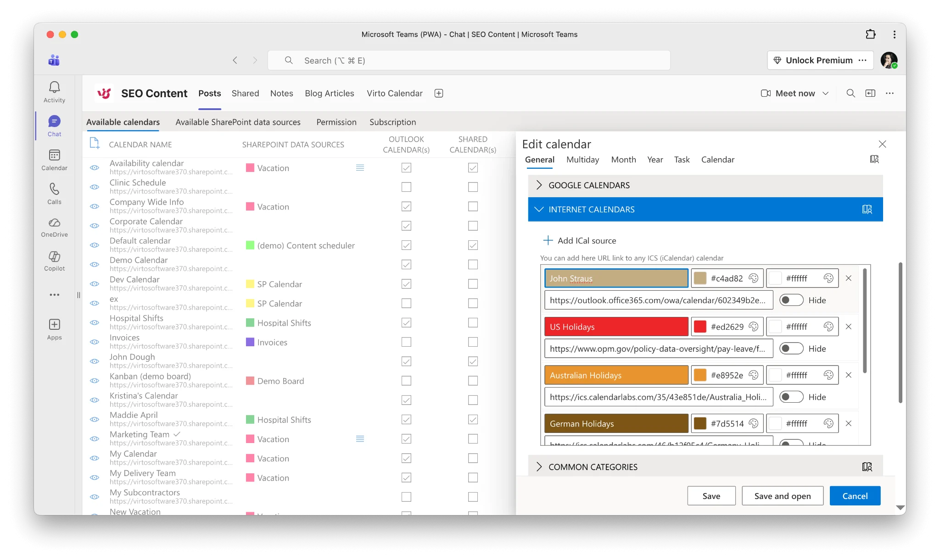This screenshot has width=940, height=560.
Task: Open the Virto Calendar tab
Action: (x=394, y=93)
